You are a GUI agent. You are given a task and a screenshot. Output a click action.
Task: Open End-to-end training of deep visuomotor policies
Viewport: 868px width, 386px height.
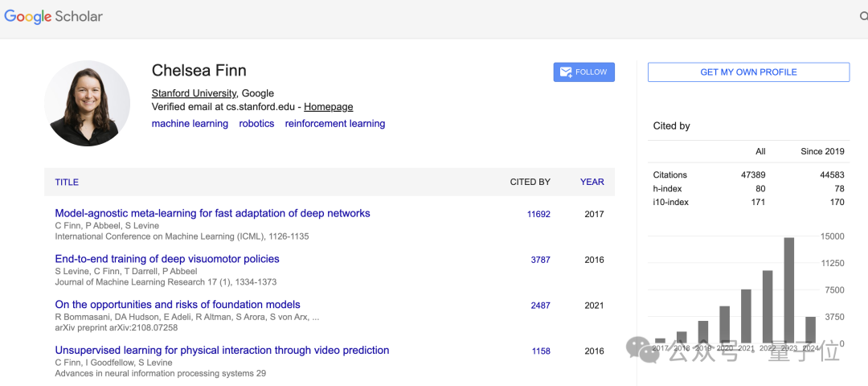click(x=167, y=259)
